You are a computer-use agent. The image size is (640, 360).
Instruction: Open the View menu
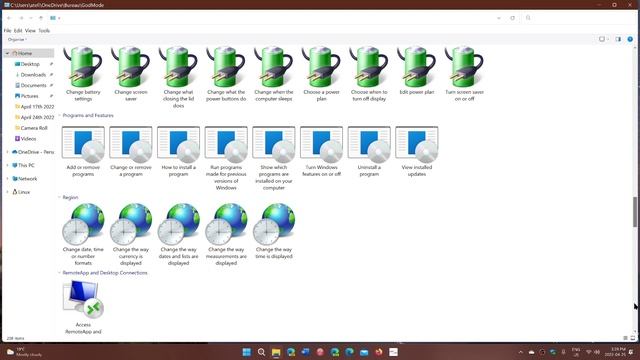(x=30, y=31)
